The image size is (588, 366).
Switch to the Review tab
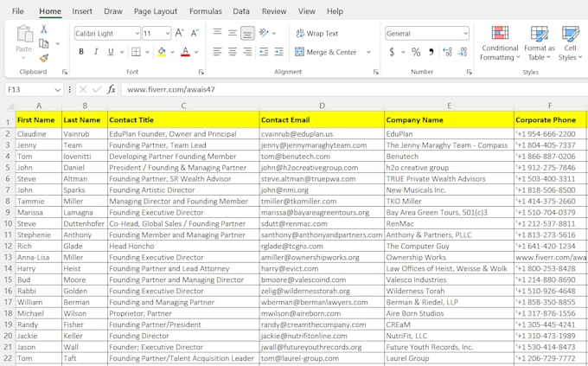pyautogui.click(x=274, y=11)
